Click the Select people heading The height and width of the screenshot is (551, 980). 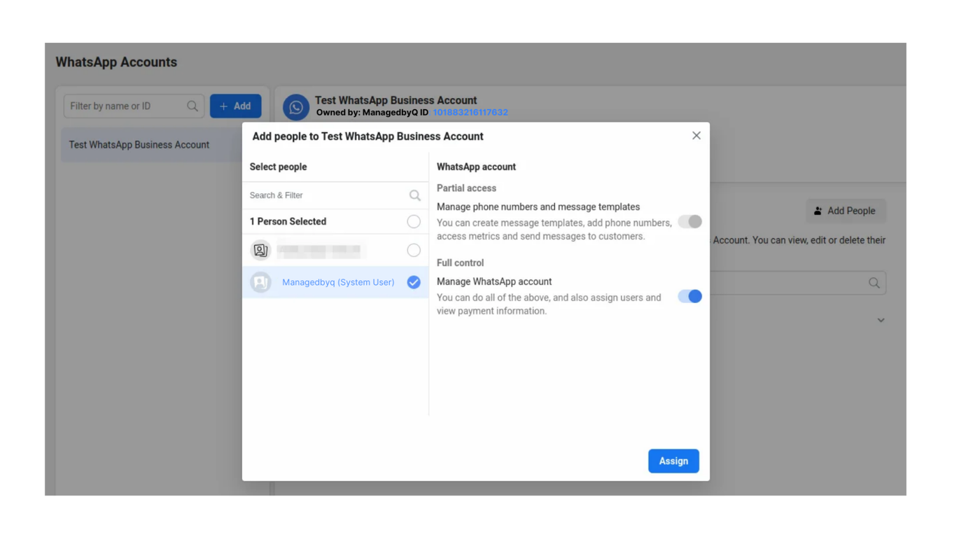(x=278, y=167)
